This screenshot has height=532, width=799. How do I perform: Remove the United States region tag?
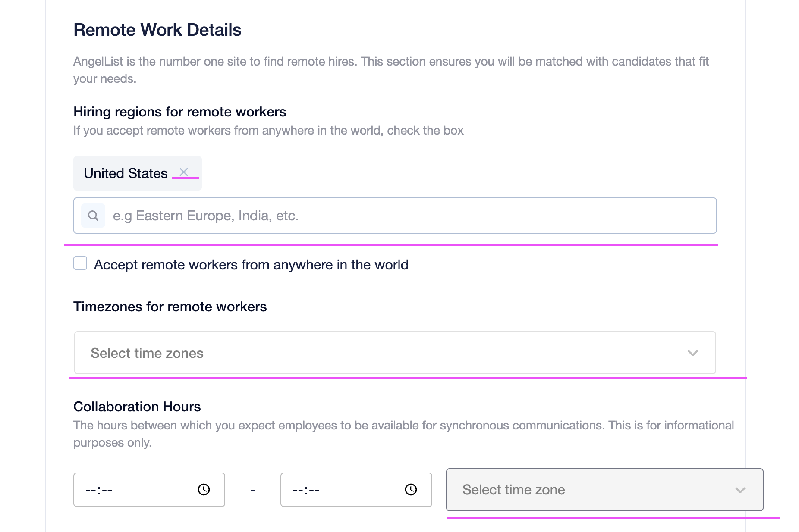[184, 172]
